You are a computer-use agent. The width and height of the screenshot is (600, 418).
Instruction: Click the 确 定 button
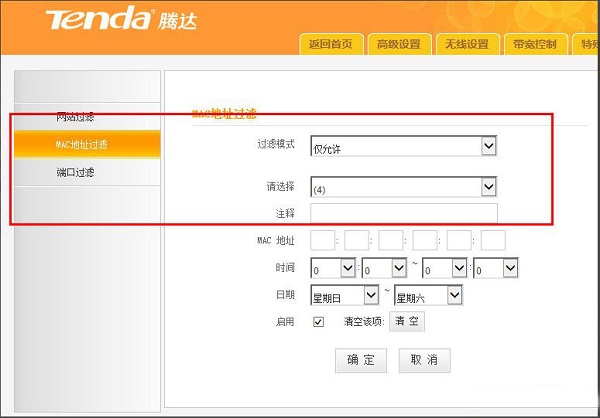coord(361,360)
